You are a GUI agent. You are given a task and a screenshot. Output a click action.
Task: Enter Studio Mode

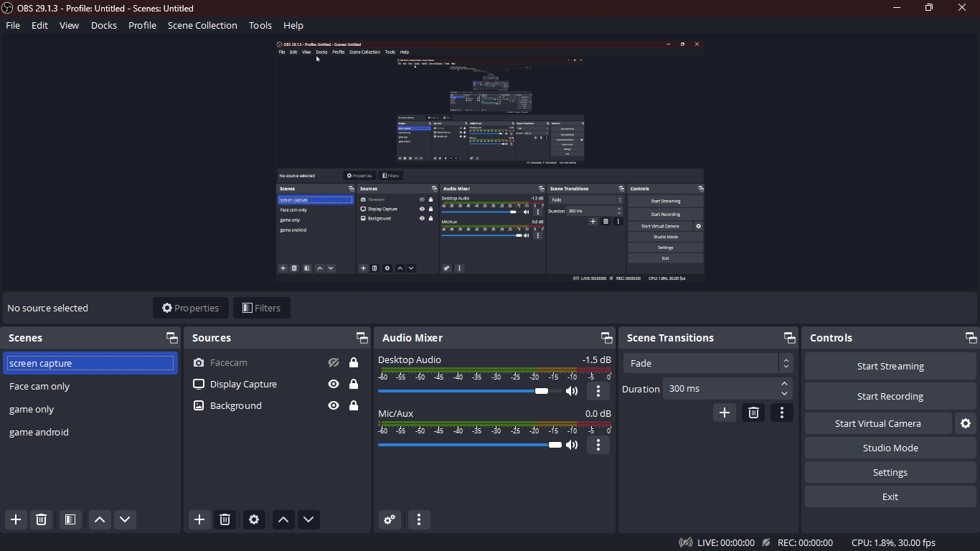pyautogui.click(x=890, y=448)
